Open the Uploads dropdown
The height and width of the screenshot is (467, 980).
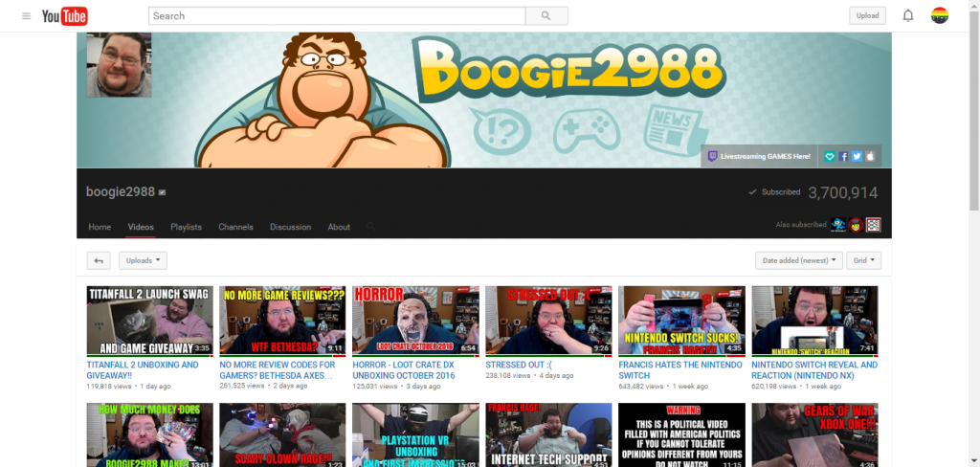pos(143,260)
